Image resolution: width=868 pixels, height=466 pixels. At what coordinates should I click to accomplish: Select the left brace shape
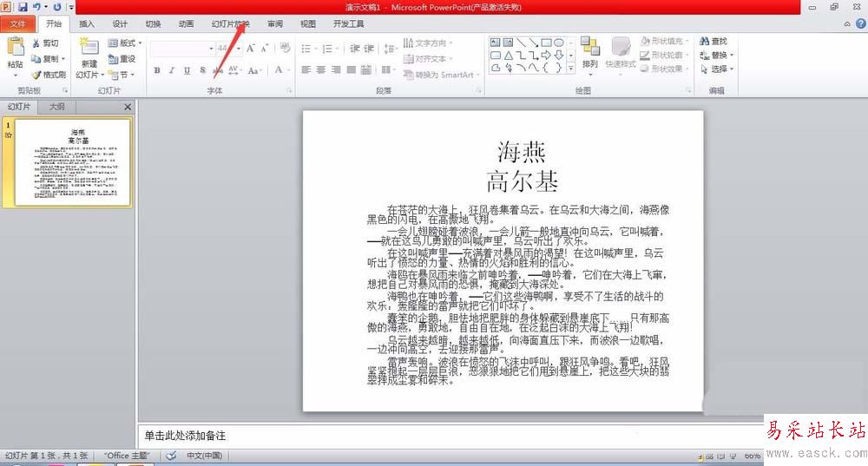pos(546,68)
